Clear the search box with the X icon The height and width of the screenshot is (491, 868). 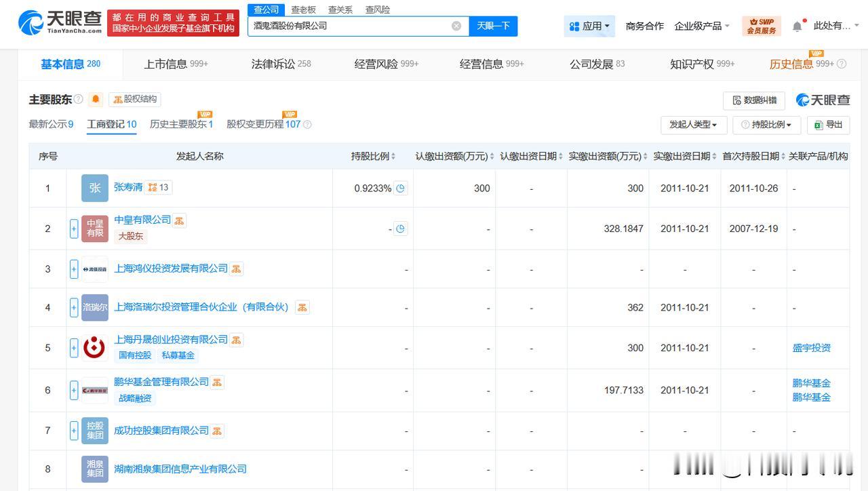click(x=456, y=26)
